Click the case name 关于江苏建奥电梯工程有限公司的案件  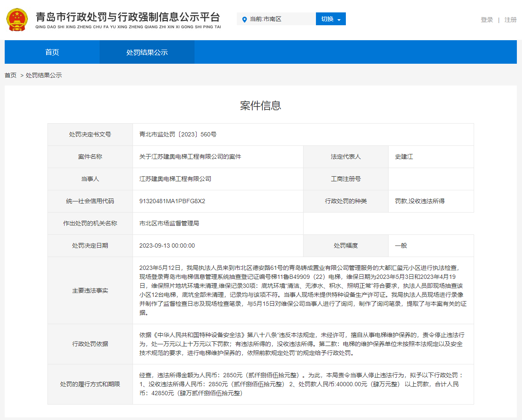point(190,157)
